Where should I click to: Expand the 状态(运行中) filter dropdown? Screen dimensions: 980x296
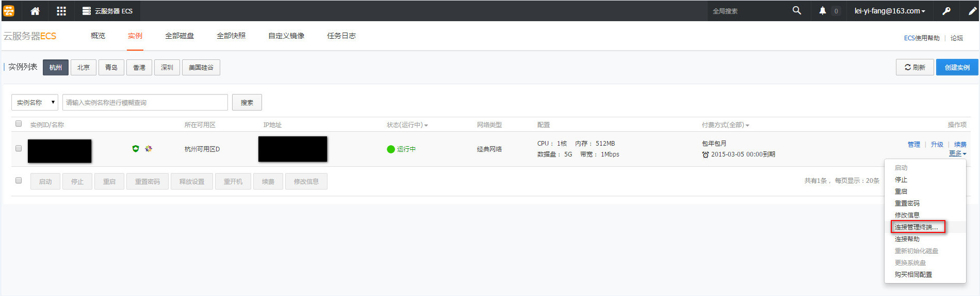407,125
